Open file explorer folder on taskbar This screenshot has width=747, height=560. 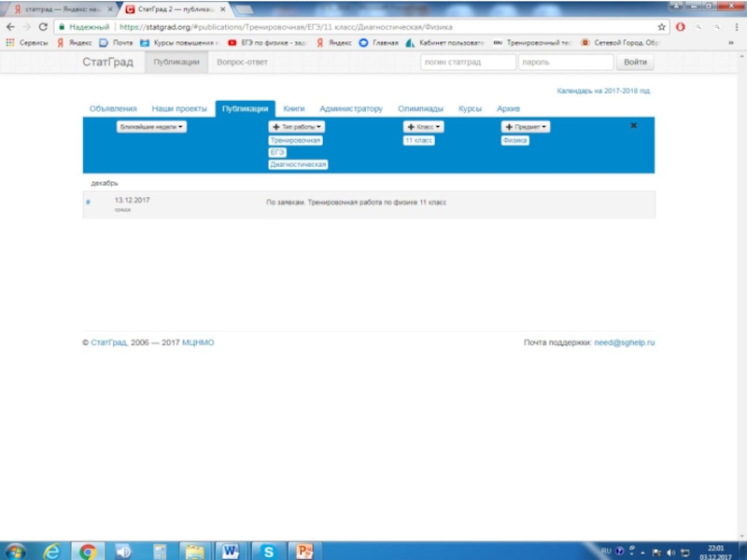[x=194, y=552]
